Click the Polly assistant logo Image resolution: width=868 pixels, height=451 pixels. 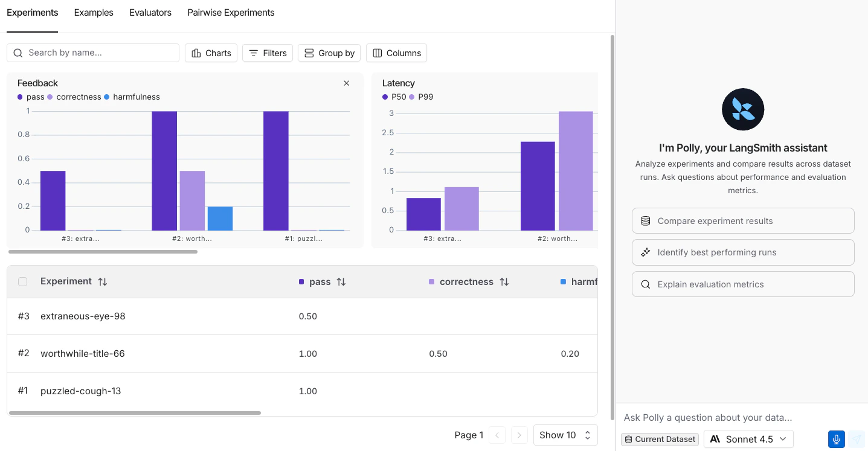742,109
